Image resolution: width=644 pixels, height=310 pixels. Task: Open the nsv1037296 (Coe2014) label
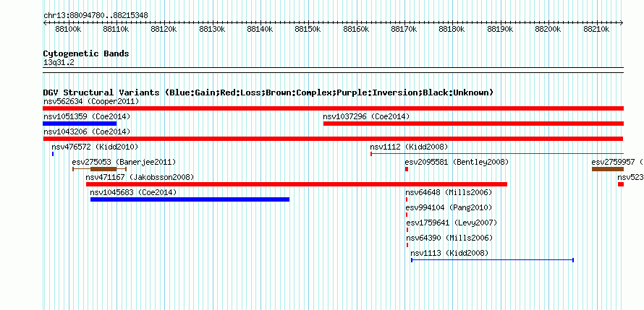coord(366,116)
